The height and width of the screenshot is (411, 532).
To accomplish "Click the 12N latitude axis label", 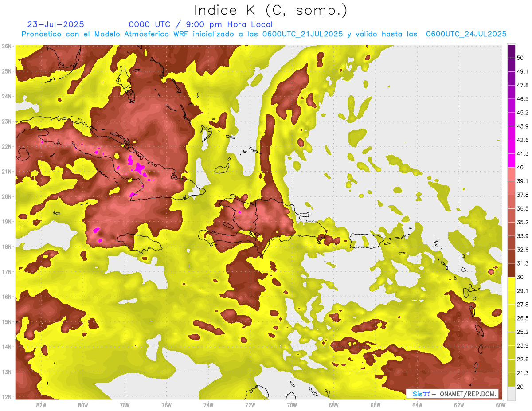I will click(7, 397).
